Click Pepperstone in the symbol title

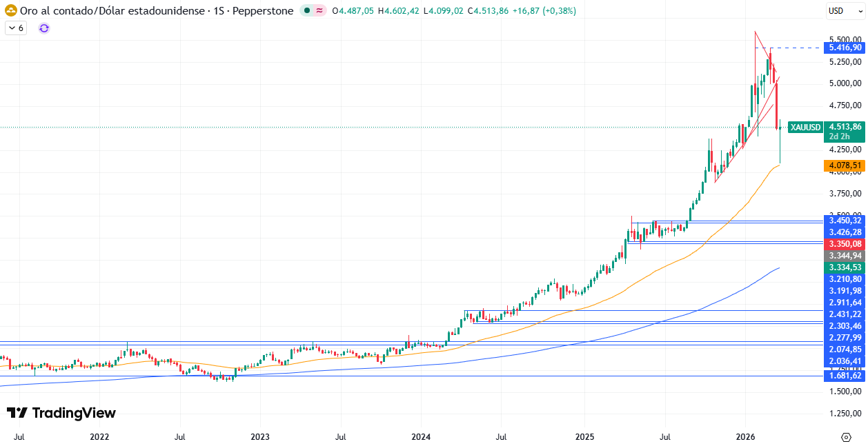262,11
